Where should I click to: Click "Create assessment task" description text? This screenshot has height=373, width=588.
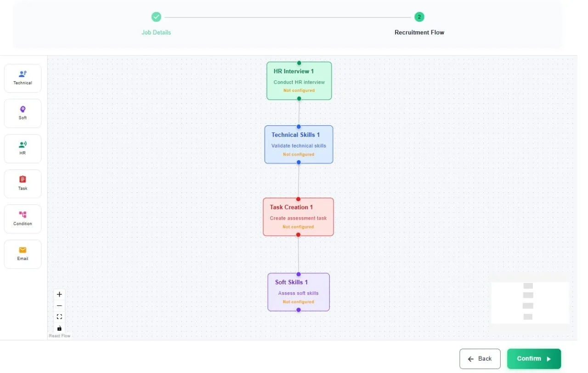[298, 219]
